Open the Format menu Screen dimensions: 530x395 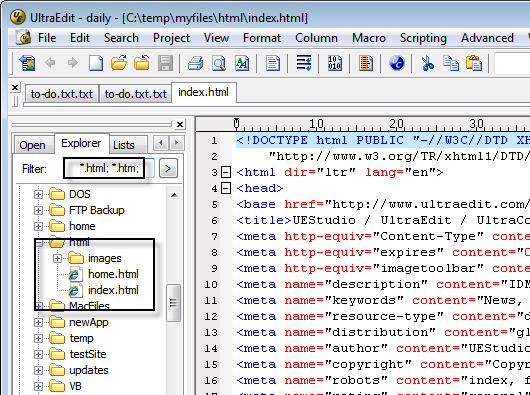click(x=262, y=38)
